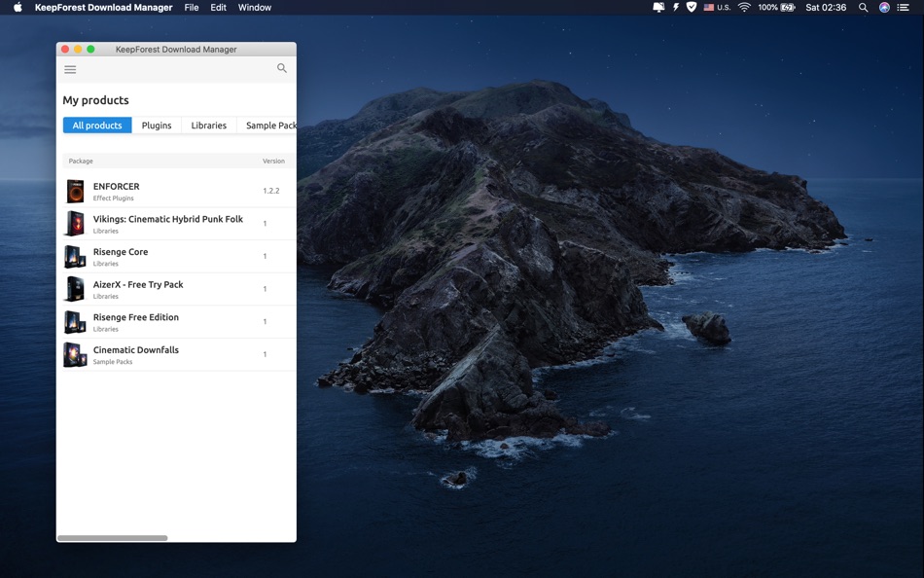Open the U.S. input source menu

pos(717,8)
